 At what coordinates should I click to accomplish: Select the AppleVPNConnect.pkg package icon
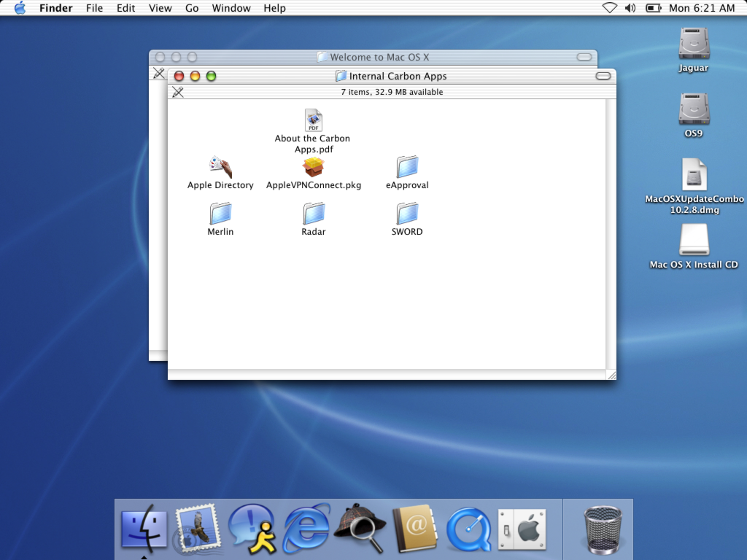pyautogui.click(x=314, y=167)
